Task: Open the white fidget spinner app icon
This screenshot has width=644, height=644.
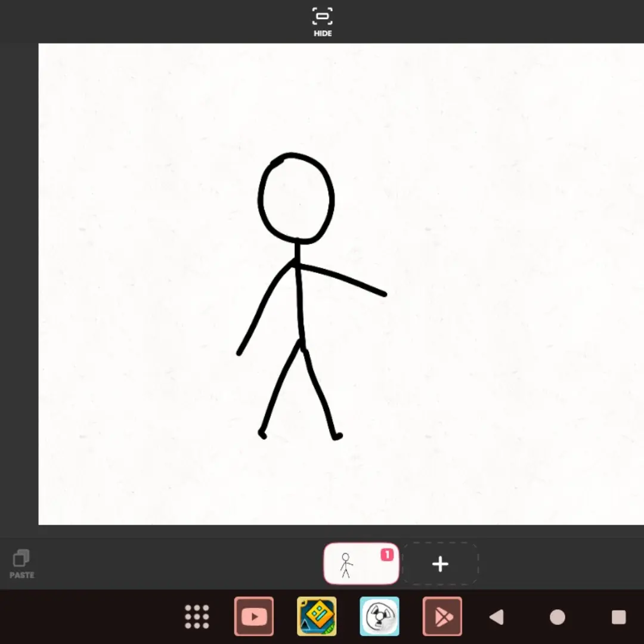Action: (x=379, y=617)
